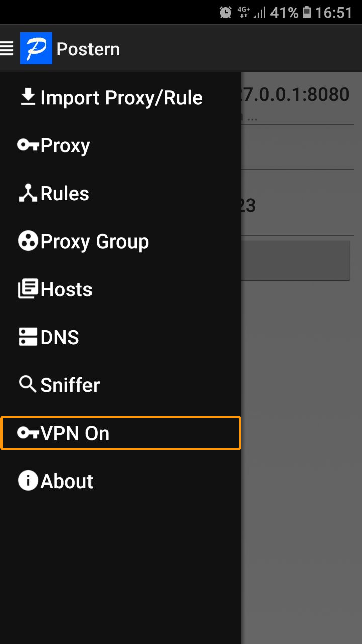
Task: Select Proxy Group from the drawer
Action: pyautogui.click(x=121, y=242)
